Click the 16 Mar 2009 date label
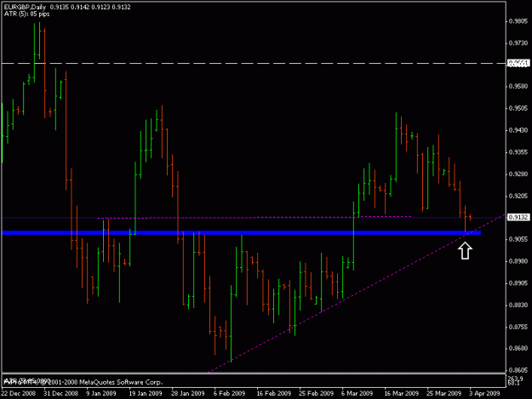532x399 pixels. [402, 393]
